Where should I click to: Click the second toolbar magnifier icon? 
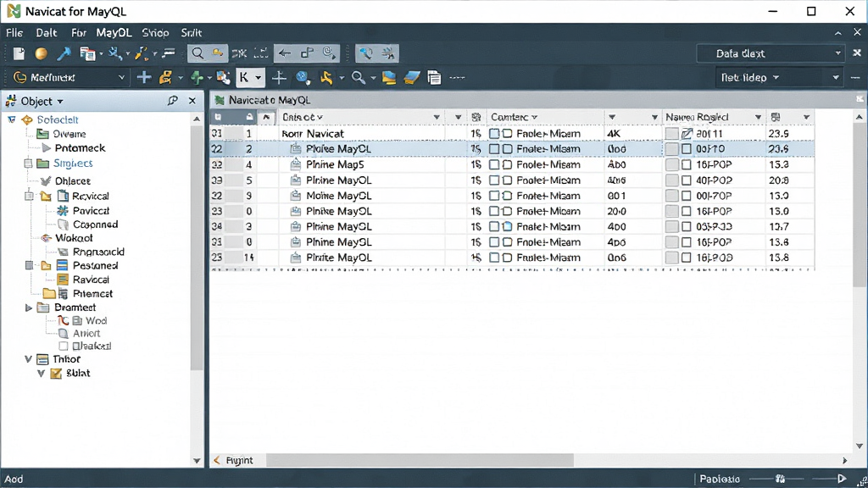click(x=359, y=77)
